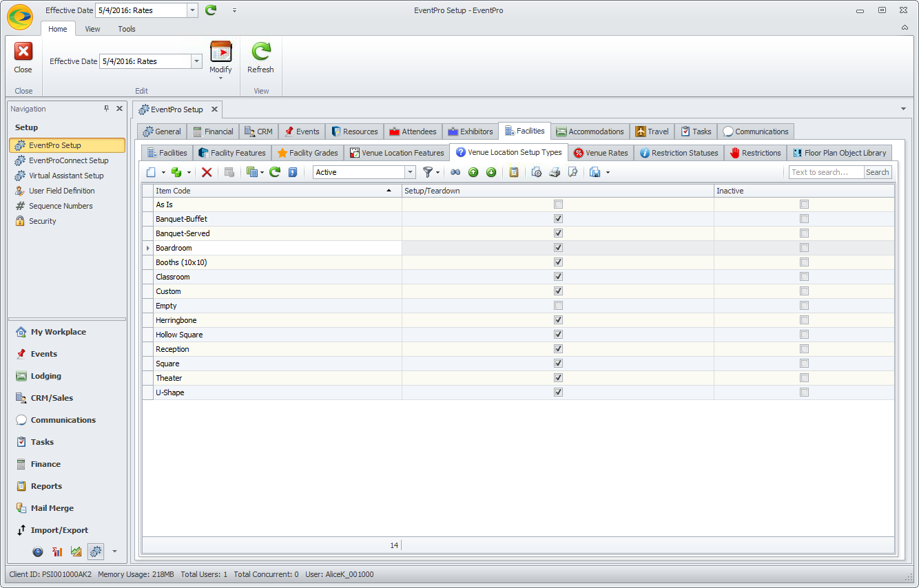This screenshot has height=588, width=919.
Task: Click the EventPro application logo button
Action: (21, 16)
